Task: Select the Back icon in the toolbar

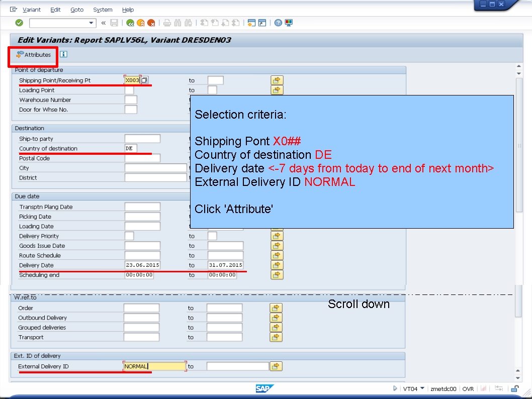Action: [x=131, y=23]
